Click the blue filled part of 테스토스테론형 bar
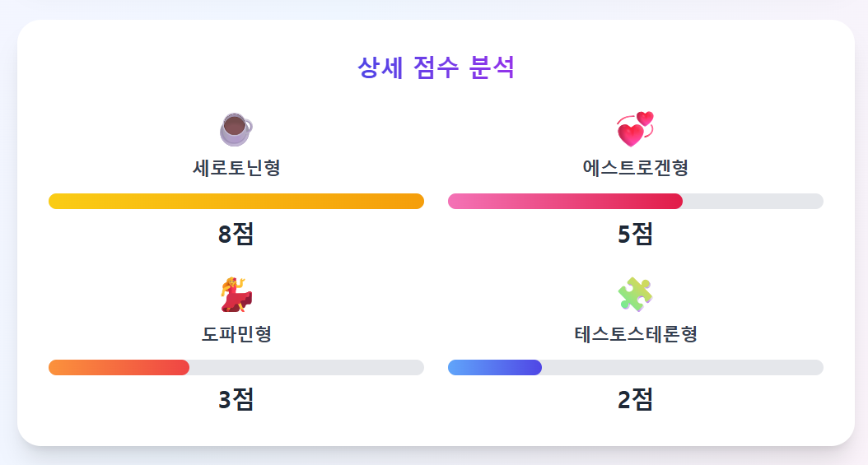 click(494, 368)
